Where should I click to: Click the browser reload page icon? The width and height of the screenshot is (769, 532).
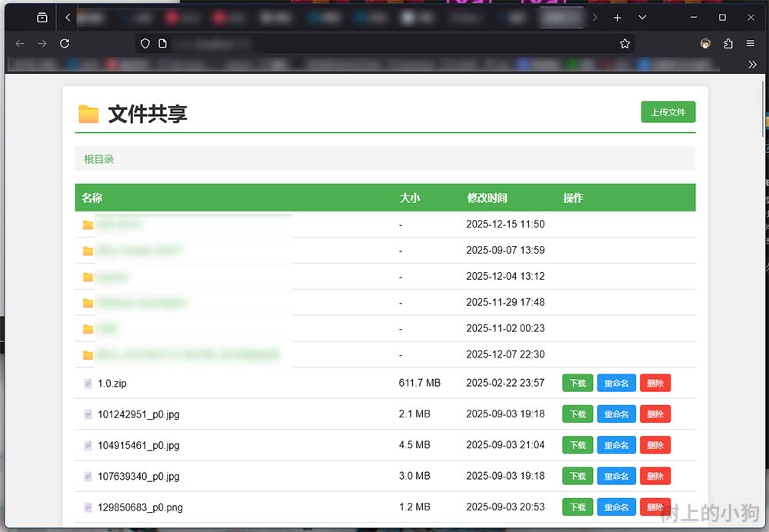coord(65,44)
